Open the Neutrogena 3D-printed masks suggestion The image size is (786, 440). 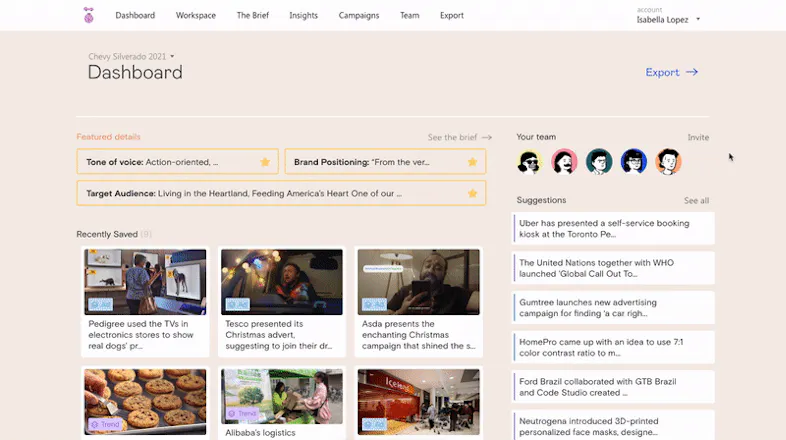tap(613, 426)
